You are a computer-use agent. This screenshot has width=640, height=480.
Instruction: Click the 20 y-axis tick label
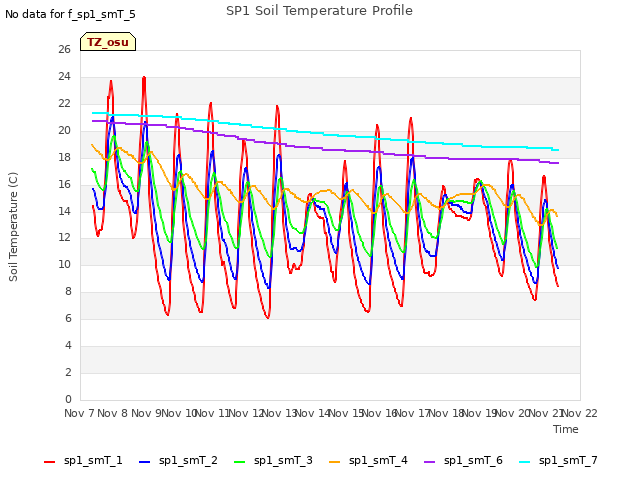(64, 131)
